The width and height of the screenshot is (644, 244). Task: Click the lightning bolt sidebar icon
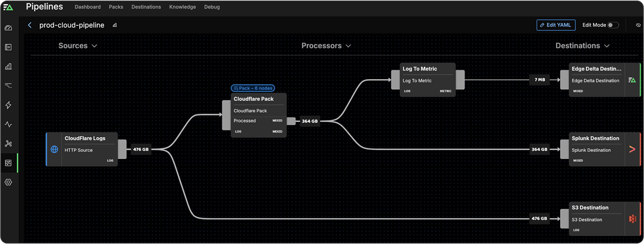(8, 105)
